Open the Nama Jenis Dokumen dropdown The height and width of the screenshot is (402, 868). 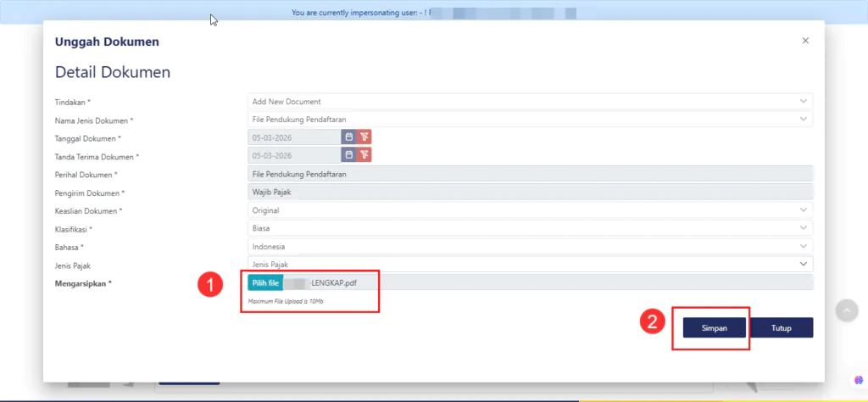pyautogui.click(x=530, y=120)
